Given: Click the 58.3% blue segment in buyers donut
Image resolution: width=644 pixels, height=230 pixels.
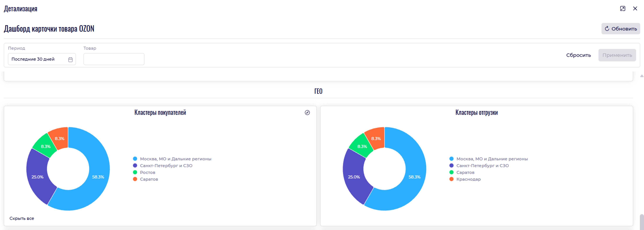Looking at the screenshot, I should pos(98,177).
